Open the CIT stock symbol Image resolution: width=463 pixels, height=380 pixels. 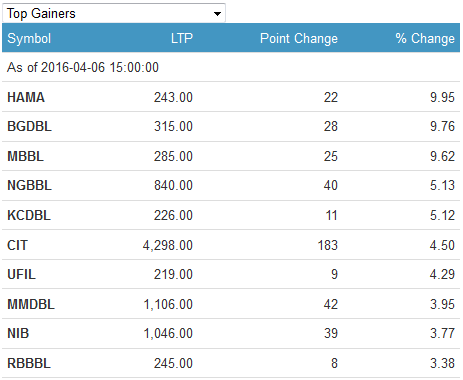tap(17, 245)
